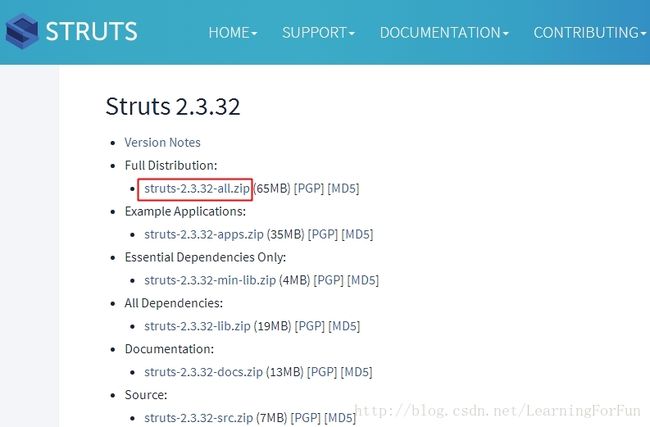Download struts-2.3.32-lib.zip

[x=197, y=326]
